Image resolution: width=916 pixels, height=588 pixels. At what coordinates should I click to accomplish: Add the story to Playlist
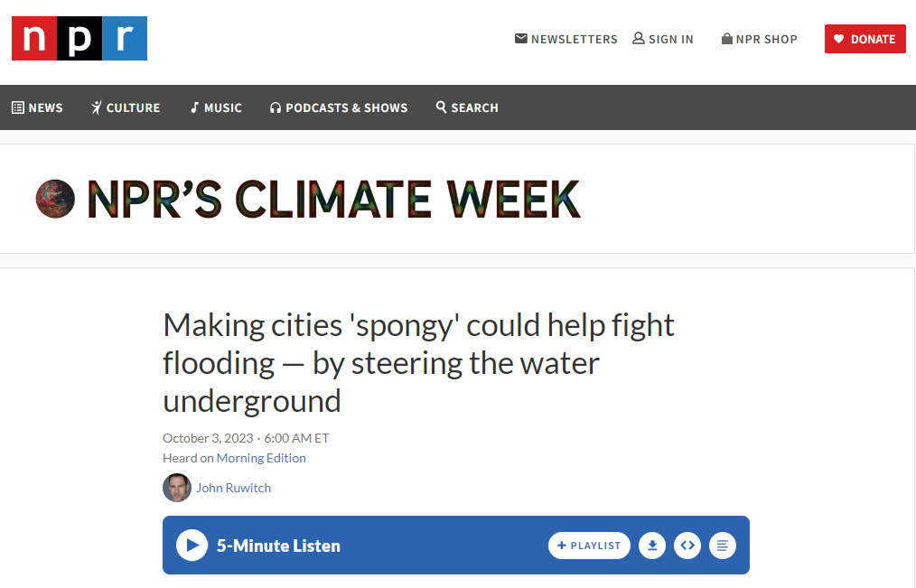click(x=589, y=546)
